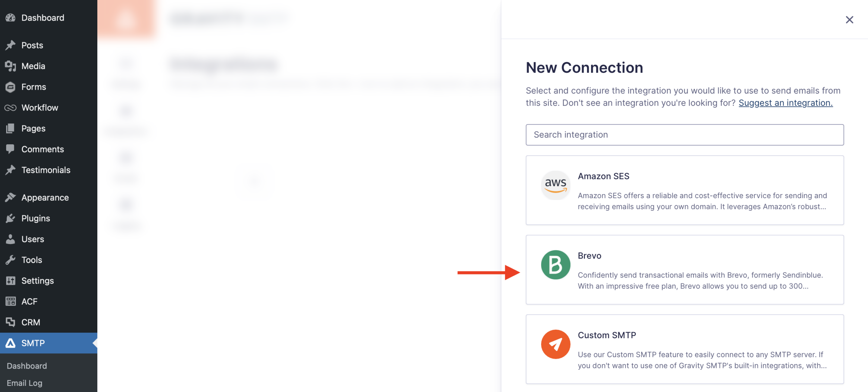Focus the Search integration field

tap(685, 135)
